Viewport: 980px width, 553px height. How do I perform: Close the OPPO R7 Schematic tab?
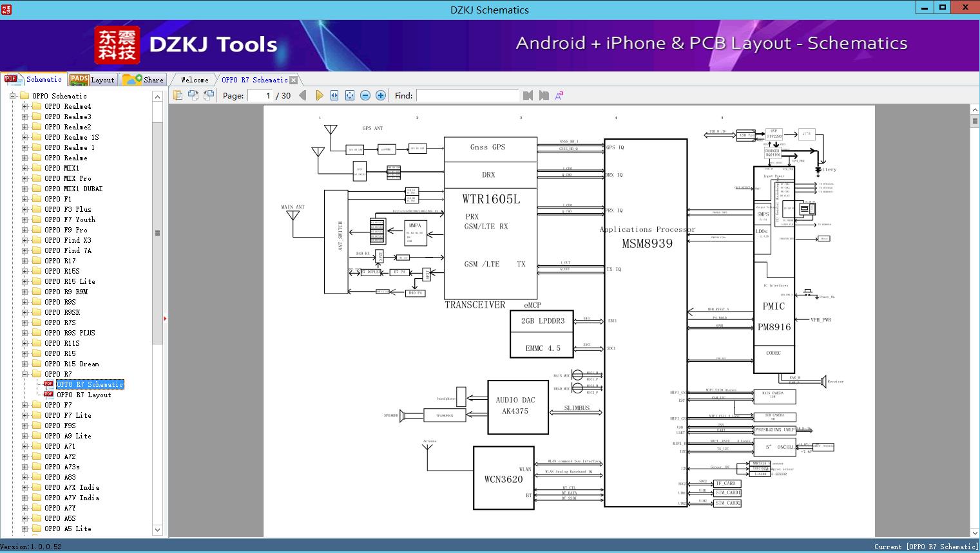click(x=294, y=80)
